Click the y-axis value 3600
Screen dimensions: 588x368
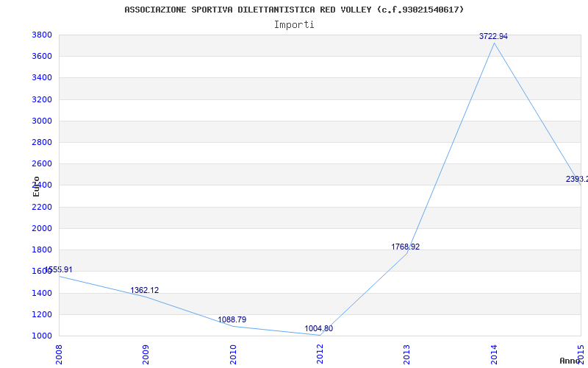(x=42, y=57)
